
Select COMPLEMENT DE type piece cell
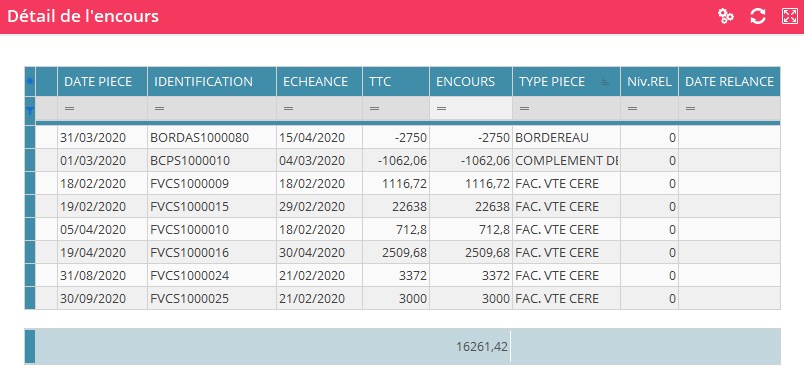click(x=566, y=161)
